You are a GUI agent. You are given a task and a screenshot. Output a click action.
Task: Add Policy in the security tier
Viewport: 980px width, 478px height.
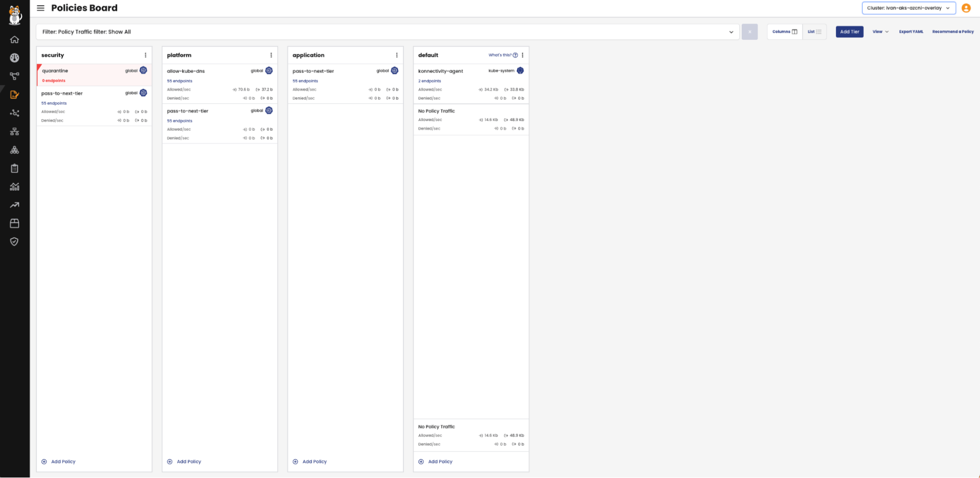pos(58,462)
